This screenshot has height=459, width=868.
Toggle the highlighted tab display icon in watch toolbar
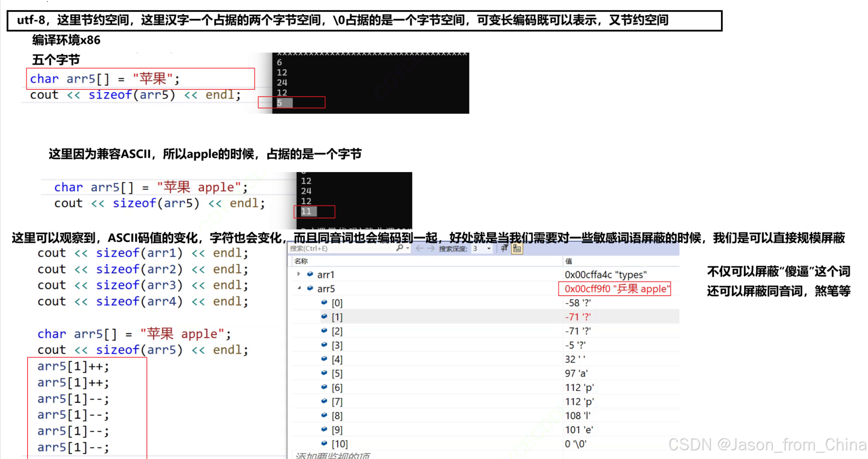click(x=517, y=248)
